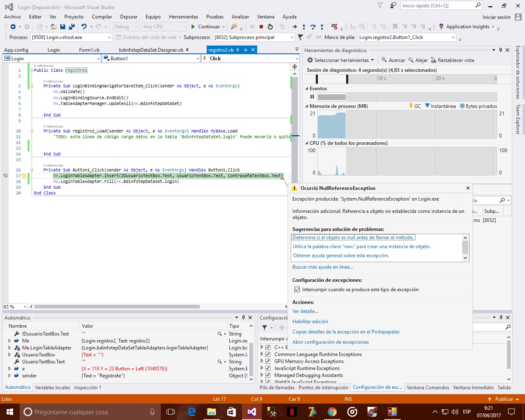Click the Application Insights lightbulb icon

441,27
